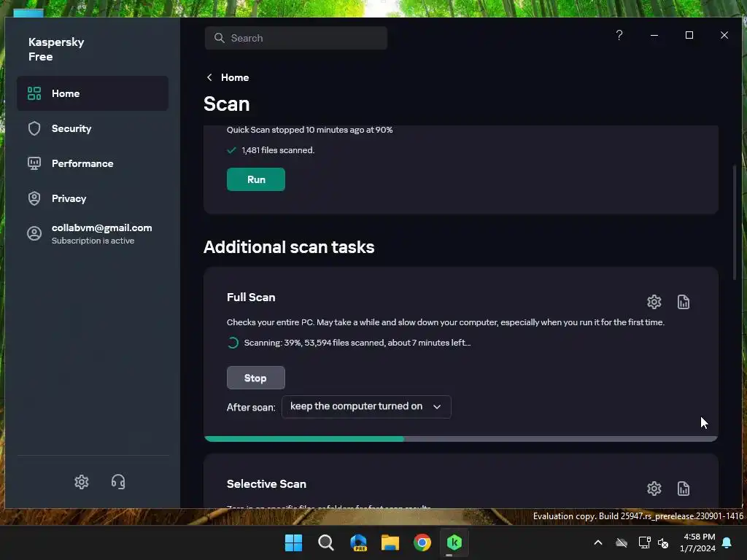Open the Privacy section
Image resolution: width=747 pixels, height=560 pixels.
point(93,198)
